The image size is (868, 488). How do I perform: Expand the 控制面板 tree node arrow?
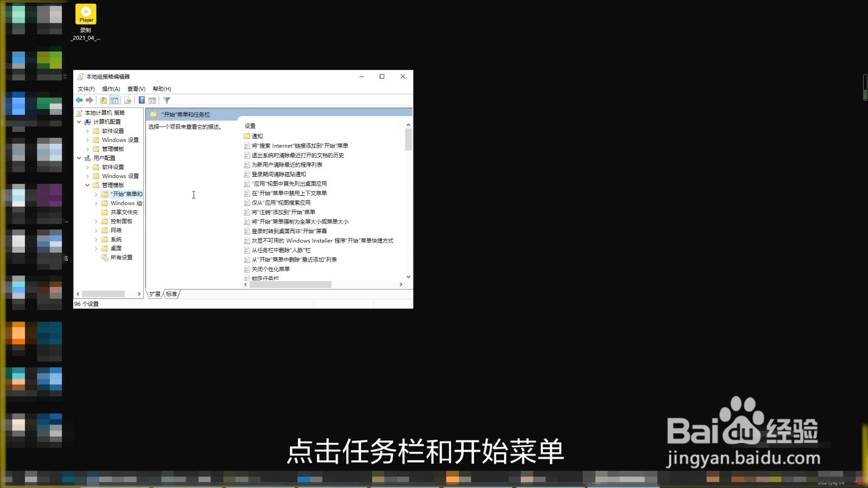coord(96,221)
